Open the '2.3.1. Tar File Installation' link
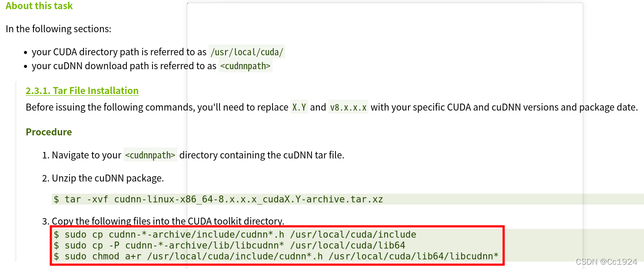Image resolution: width=644 pixels, height=269 pixels. click(x=82, y=91)
